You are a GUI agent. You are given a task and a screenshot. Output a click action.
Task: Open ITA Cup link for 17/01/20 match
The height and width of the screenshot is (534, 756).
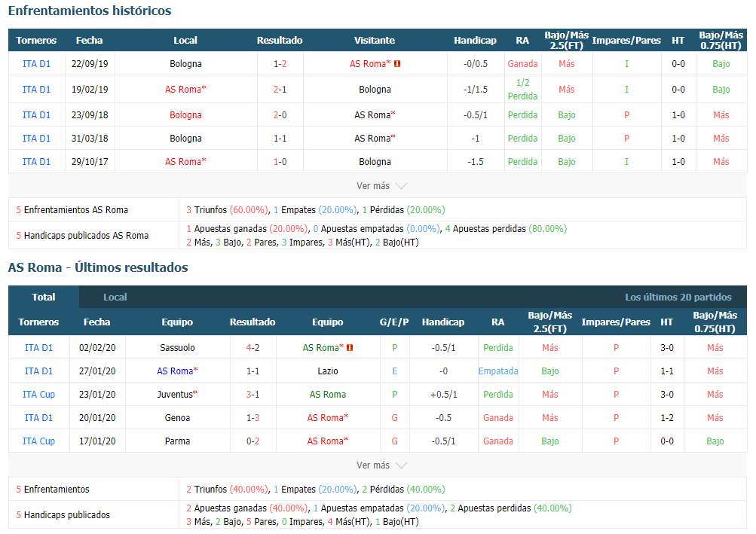pyautogui.click(x=38, y=441)
